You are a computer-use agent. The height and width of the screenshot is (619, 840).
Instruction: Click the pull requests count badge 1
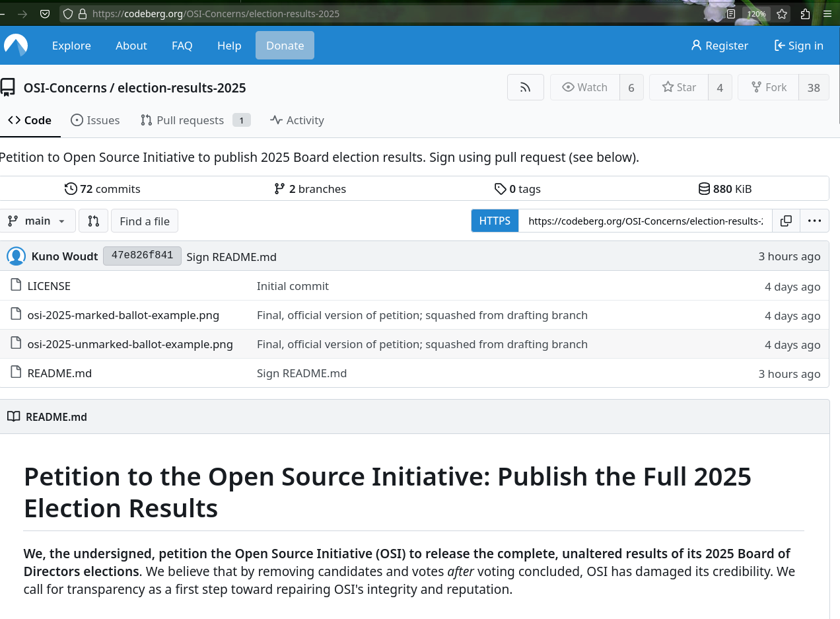[x=242, y=120]
